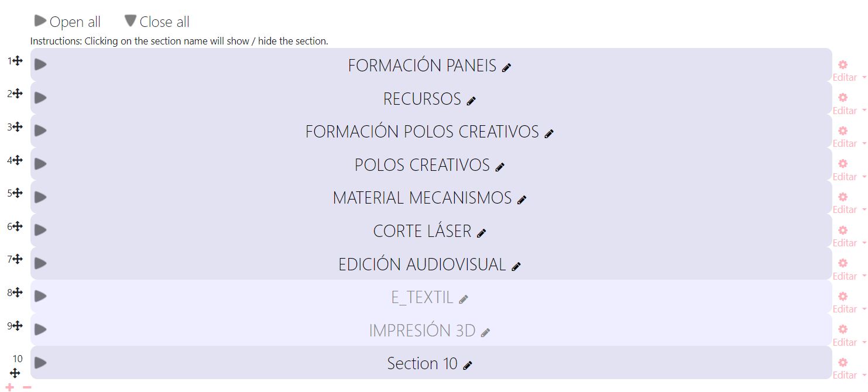This screenshot has height=392, width=868.
Task: Click the EDICIÓN AUDIOVISUAL section title
Action: (x=421, y=264)
